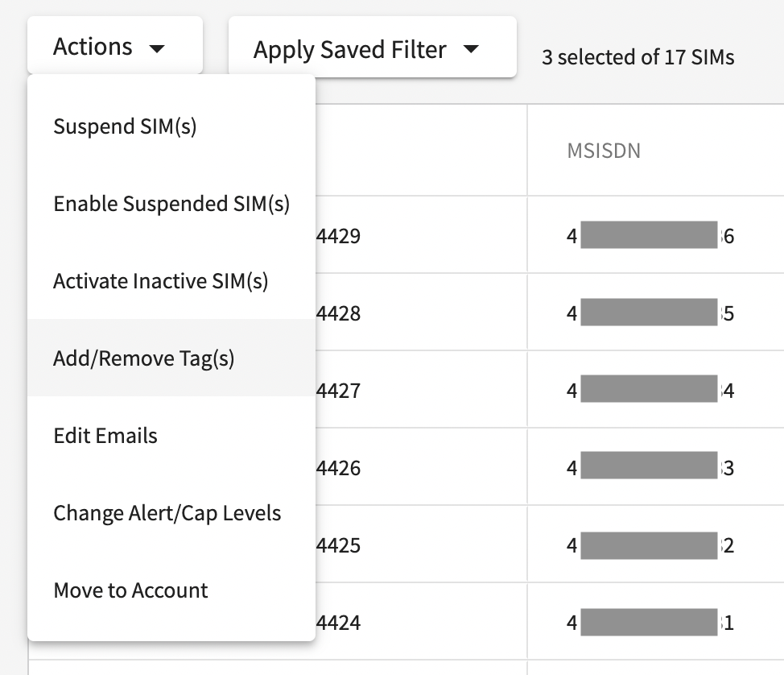Image resolution: width=784 pixels, height=675 pixels.
Task: Click the Actions dropdown arrow icon
Action: (x=157, y=48)
